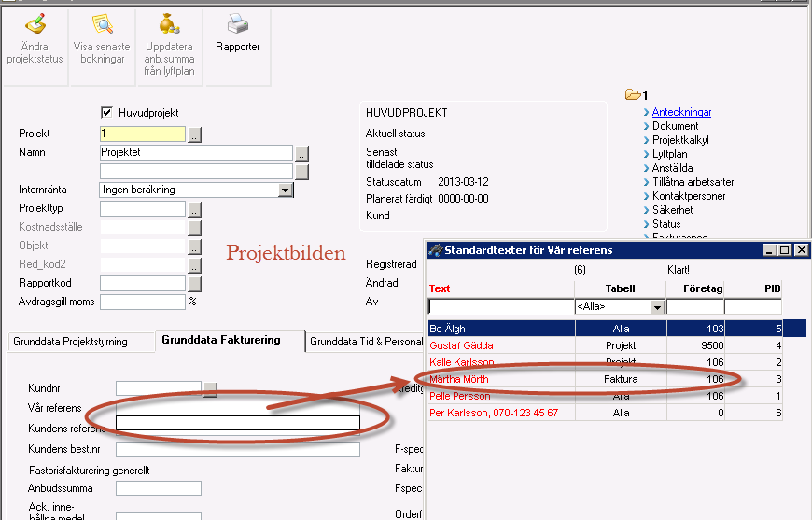Select the Kalle Karlsson row

[606, 362]
